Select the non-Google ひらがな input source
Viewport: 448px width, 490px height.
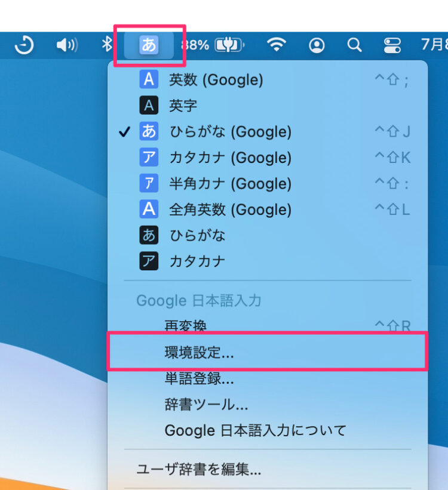(197, 236)
